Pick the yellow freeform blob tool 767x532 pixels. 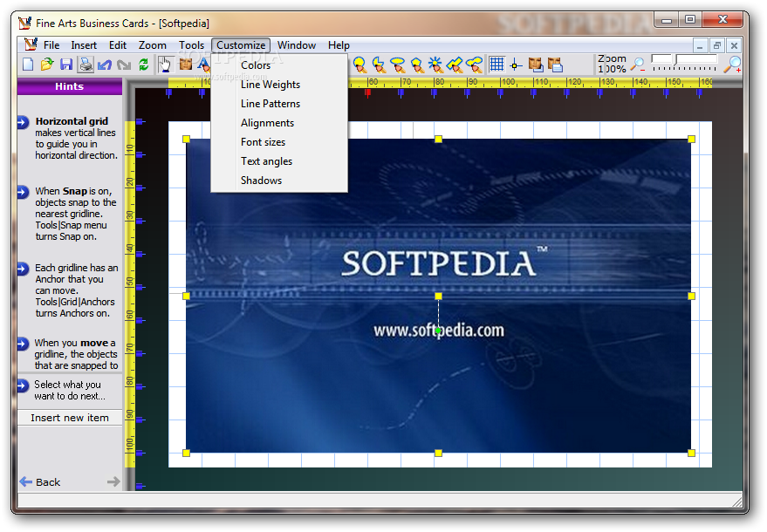pos(474,64)
